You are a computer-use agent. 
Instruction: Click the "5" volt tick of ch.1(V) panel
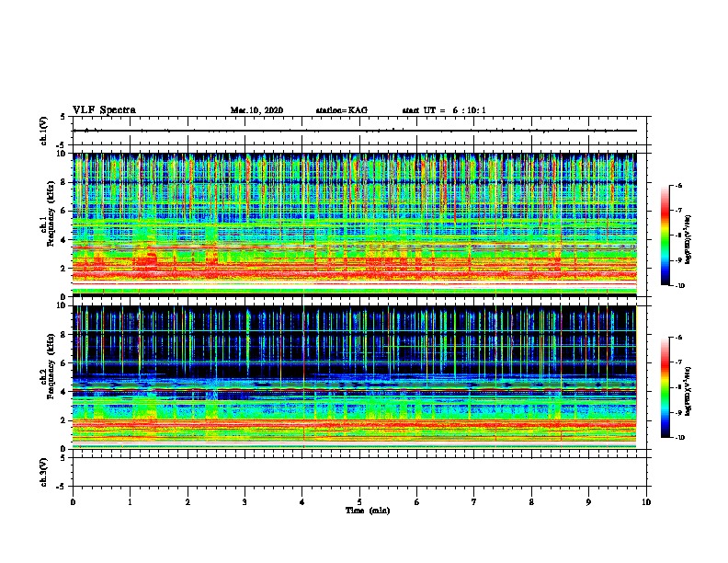63,117
